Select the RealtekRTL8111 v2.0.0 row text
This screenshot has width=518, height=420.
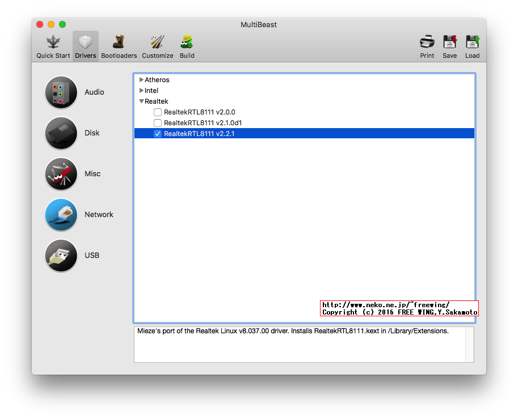pyautogui.click(x=200, y=112)
